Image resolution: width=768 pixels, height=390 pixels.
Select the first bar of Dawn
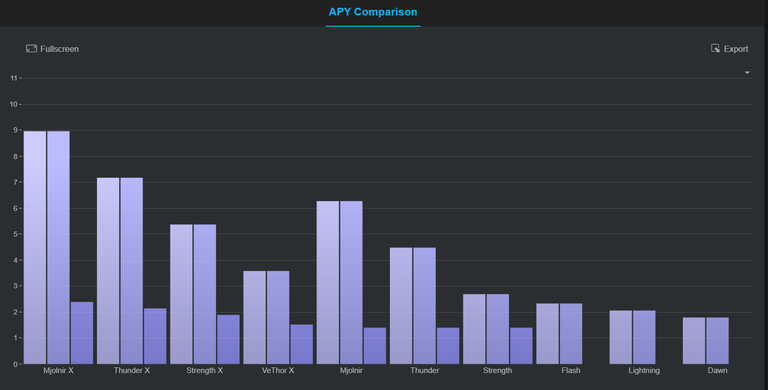pos(694,341)
